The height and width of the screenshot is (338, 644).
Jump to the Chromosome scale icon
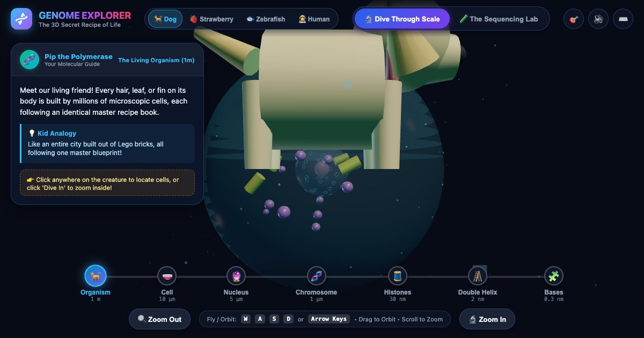pyautogui.click(x=317, y=276)
